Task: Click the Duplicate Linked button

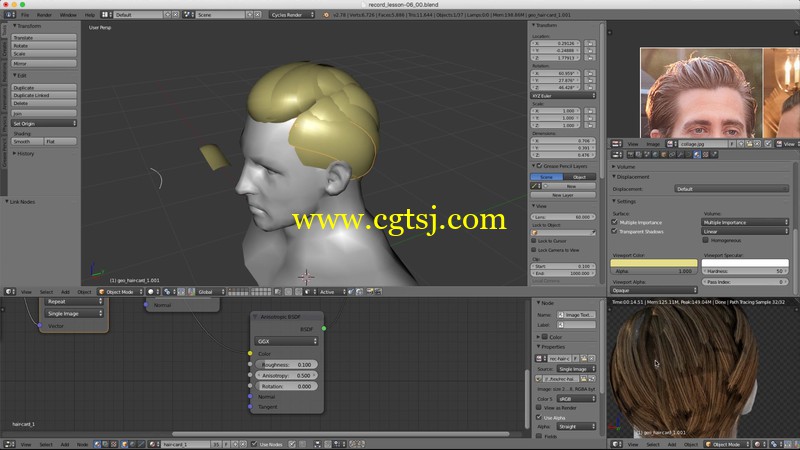Action: [x=44, y=95]
